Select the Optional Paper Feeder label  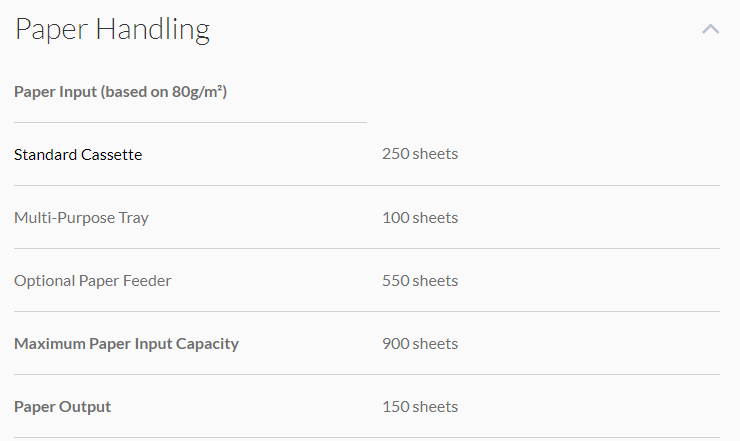pos(92,281)
